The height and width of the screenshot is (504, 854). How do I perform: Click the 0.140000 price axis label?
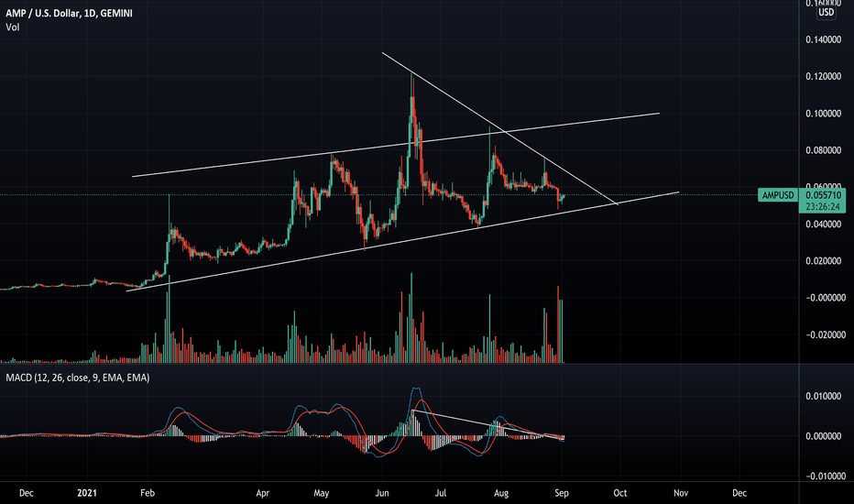(823, 39)
